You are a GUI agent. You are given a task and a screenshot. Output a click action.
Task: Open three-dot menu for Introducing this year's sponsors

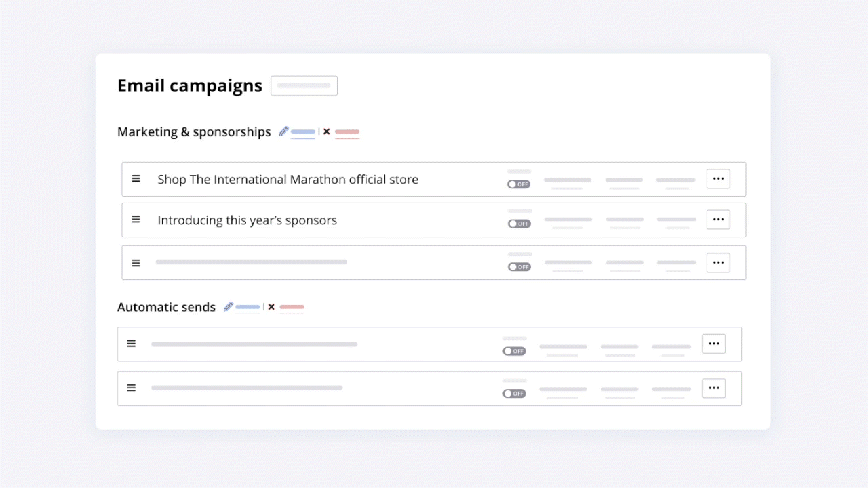[x=718, y=220]
